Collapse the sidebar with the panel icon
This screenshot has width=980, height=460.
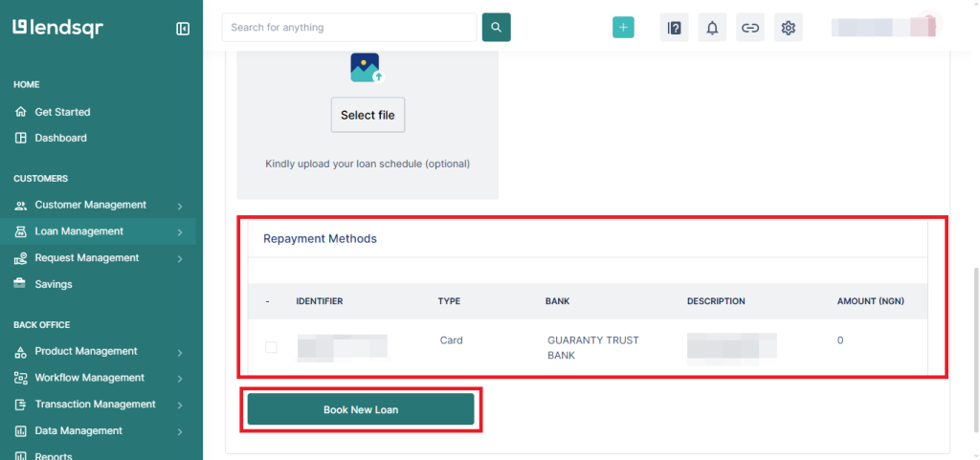[x=183, y=29]
